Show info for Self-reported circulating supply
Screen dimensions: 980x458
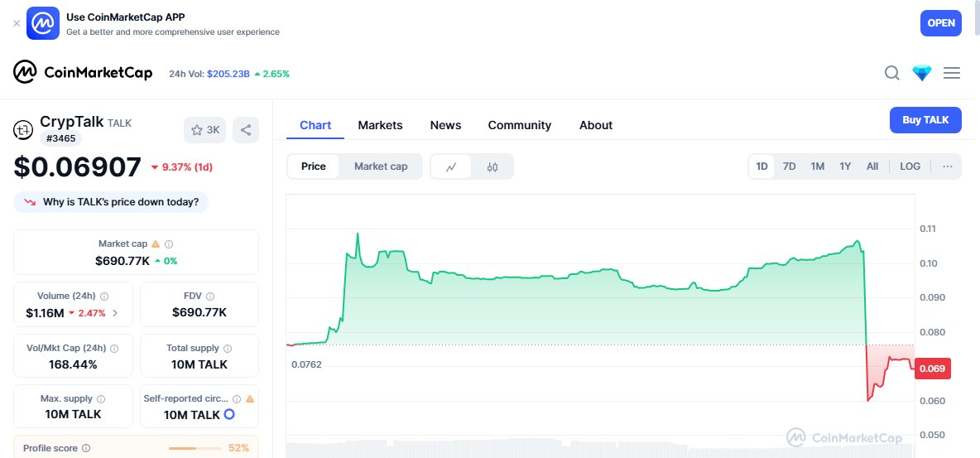click(237, 398)
